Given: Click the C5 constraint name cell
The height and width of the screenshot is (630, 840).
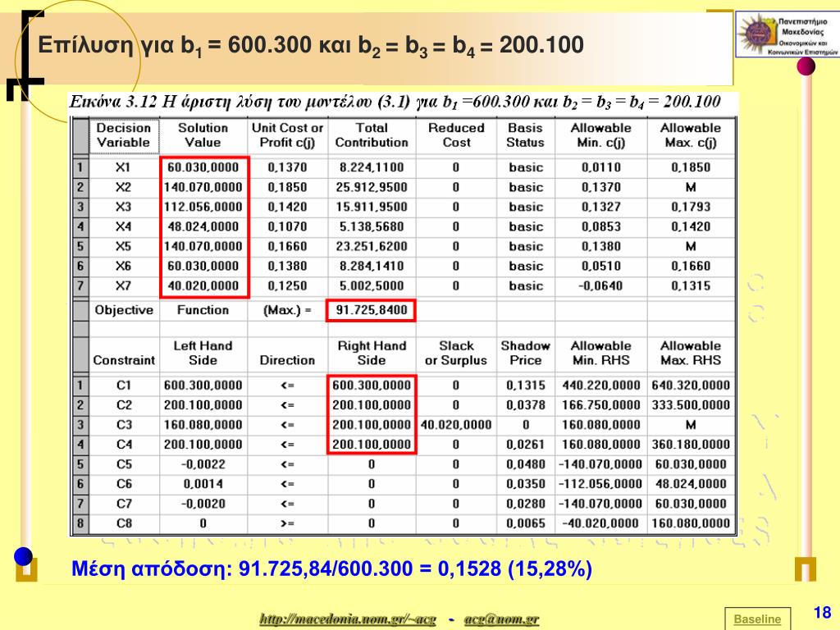Looking at the screenshot, I should tap(124, 464).
